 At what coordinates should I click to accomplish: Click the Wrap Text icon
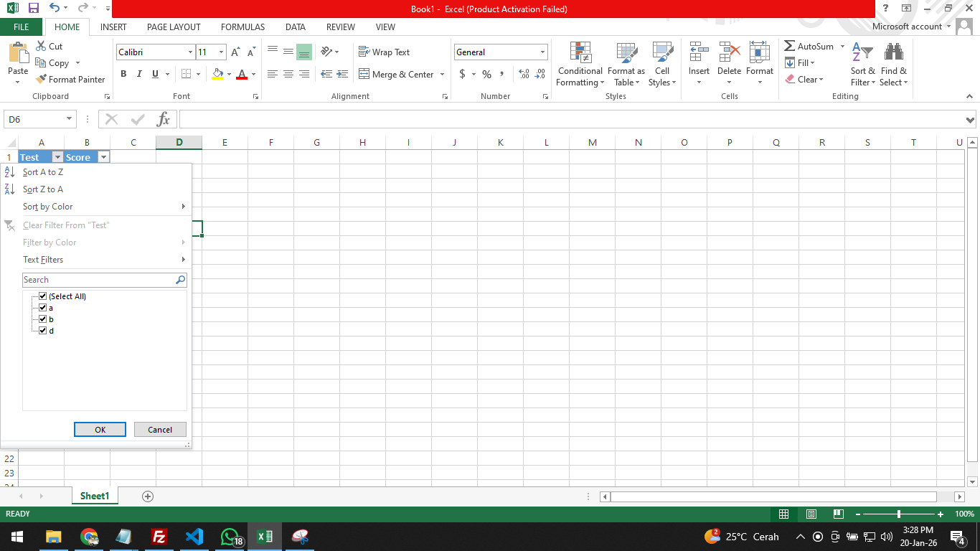coord(364,52)
